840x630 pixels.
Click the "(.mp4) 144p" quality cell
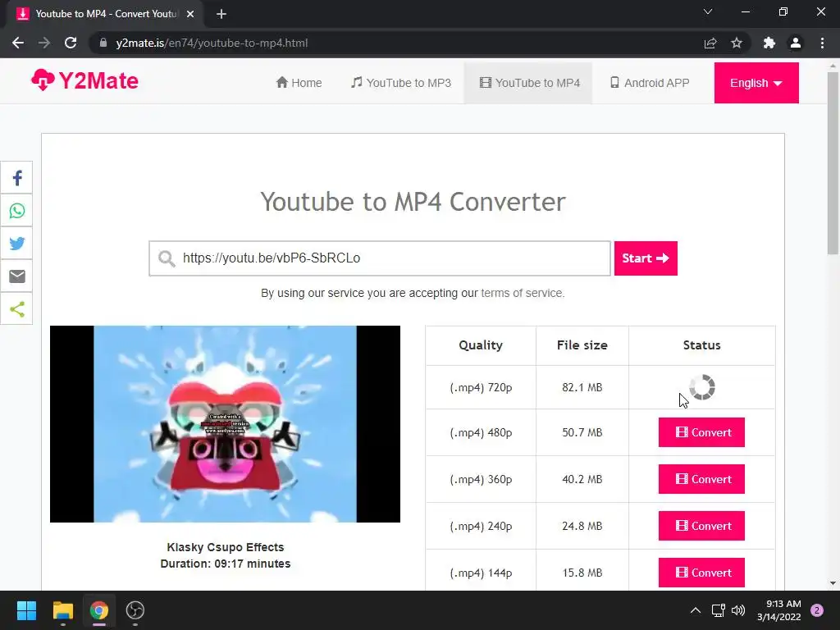[x=481, y=573]
